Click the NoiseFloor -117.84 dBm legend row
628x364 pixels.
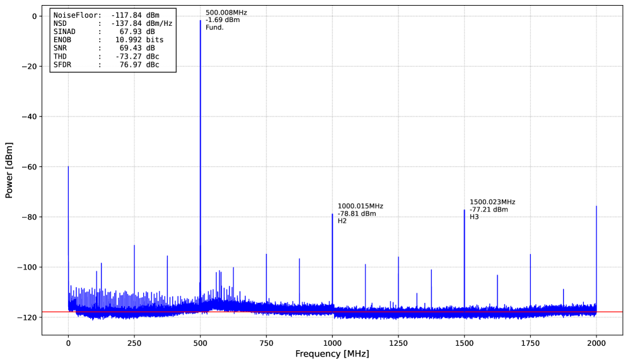(x=107, y=15)
